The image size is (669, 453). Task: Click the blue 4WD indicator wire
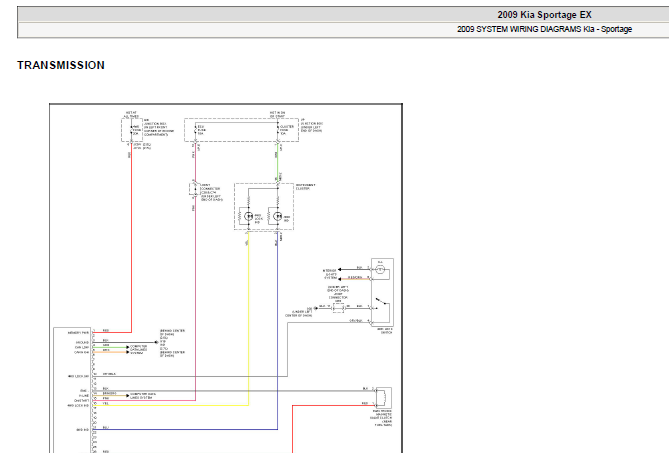278,331
